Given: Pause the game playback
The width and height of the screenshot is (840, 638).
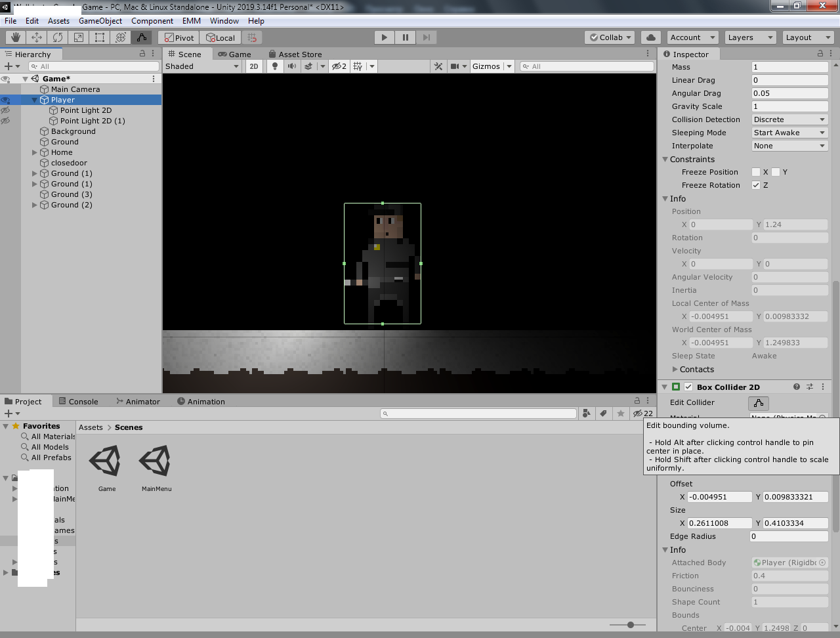Looking at the screenshot, I should pyautogui.click(x=406, y=37).
